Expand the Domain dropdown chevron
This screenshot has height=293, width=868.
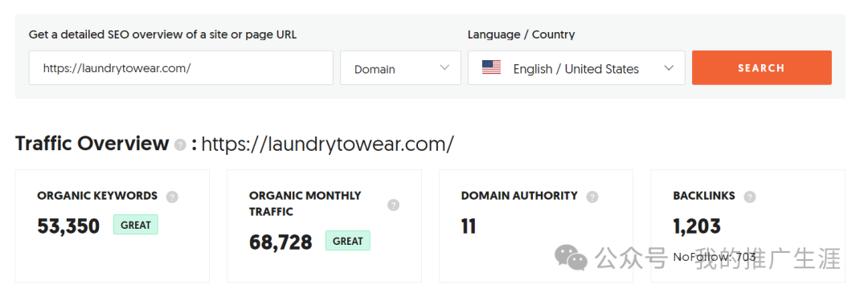click(444, 67)
